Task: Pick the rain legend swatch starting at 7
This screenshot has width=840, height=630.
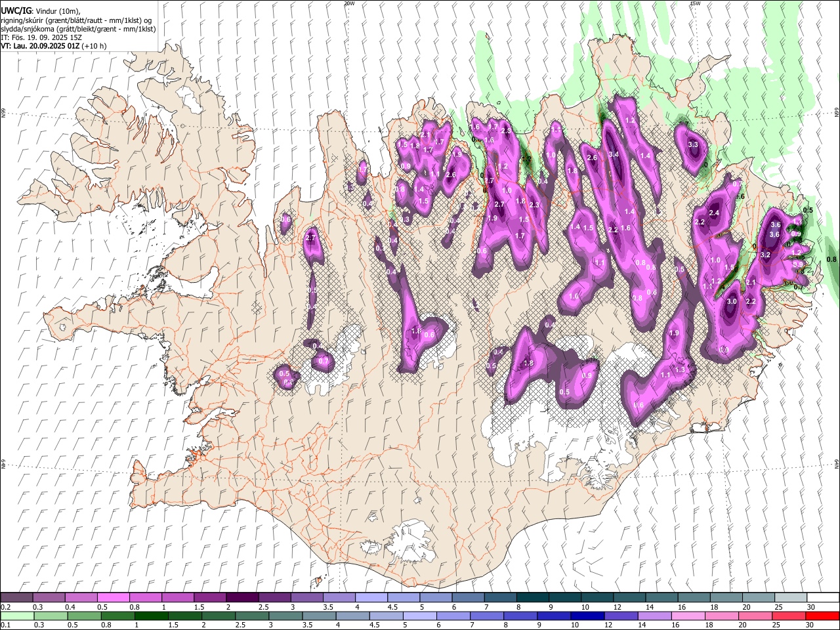Action: 487,616
